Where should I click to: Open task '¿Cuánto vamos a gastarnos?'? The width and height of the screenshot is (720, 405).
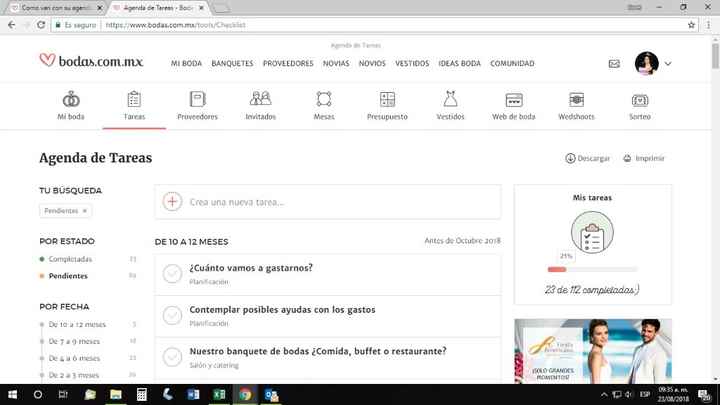[x=251, y=268]
